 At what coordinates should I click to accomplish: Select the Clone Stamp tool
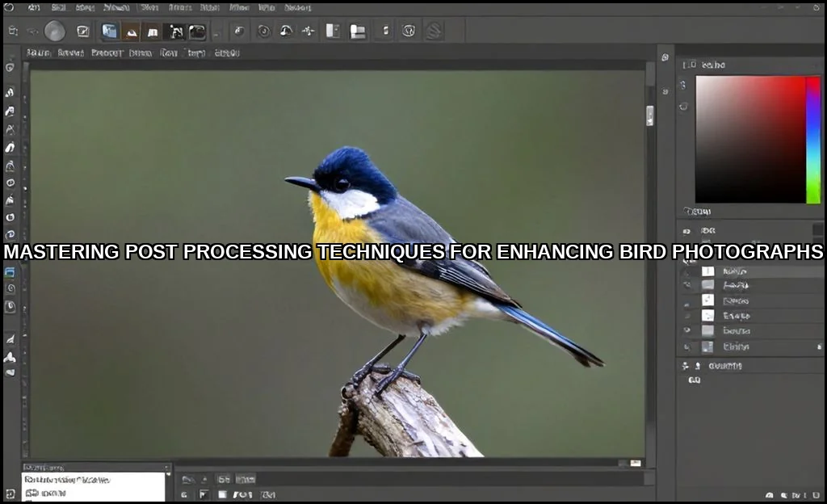click(10, 218)
